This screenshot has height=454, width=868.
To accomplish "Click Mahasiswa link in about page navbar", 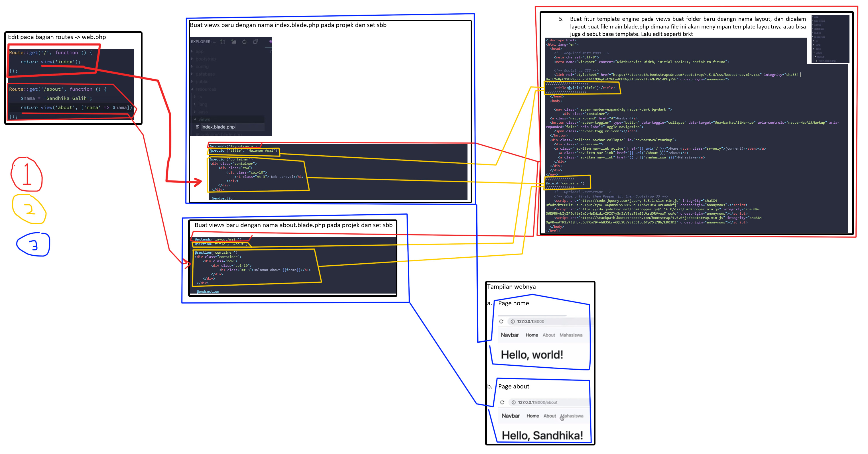I will point(572,416).
